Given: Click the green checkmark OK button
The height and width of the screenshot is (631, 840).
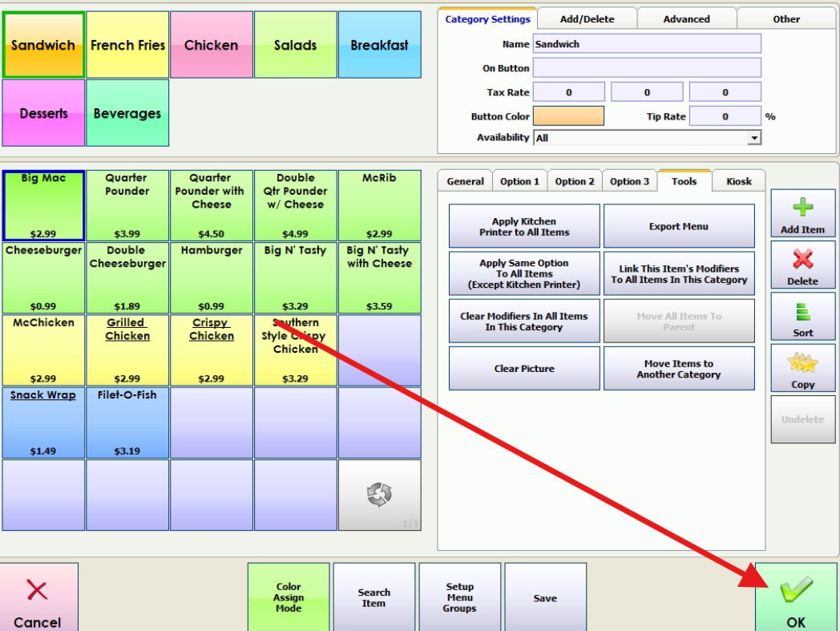Looking at the screenshot, I should [x=796, y=597].
